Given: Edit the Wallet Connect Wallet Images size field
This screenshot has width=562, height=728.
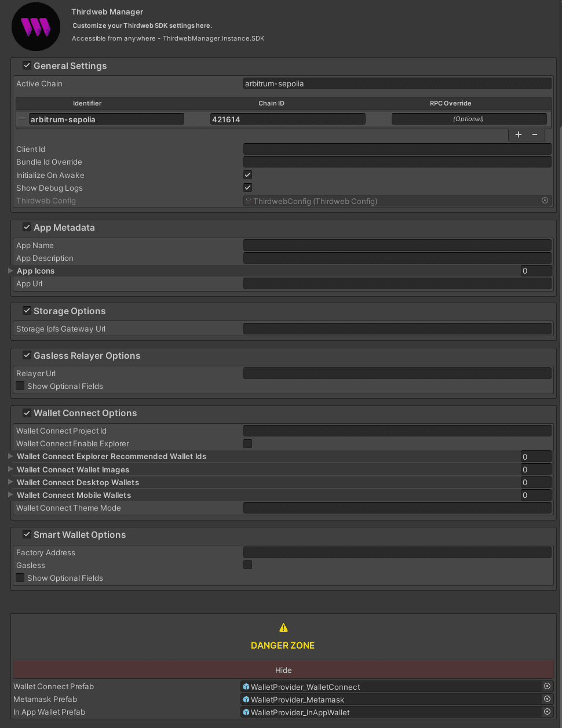Looking at the screenshot, I should pos(536,469).
